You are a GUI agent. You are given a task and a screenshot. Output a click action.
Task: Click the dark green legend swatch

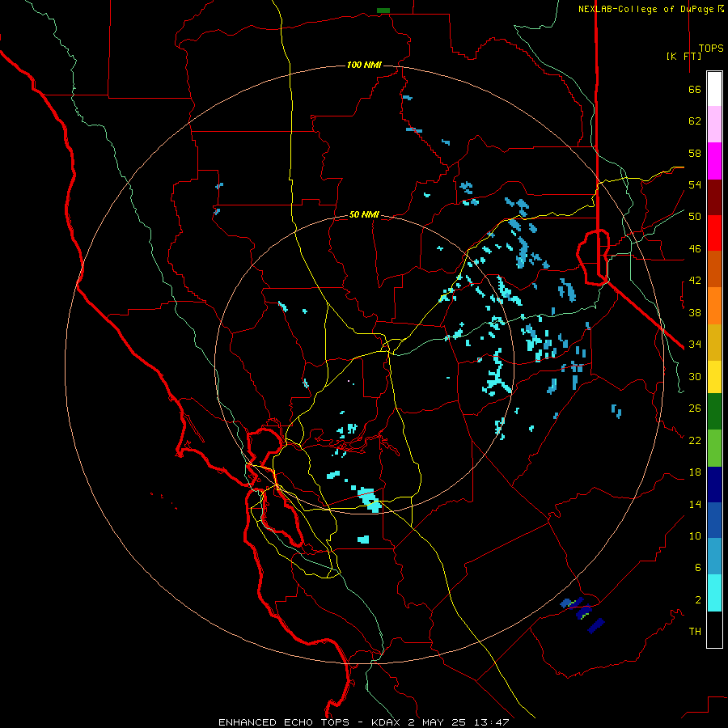pyautogui.click(x=714, y=412)
